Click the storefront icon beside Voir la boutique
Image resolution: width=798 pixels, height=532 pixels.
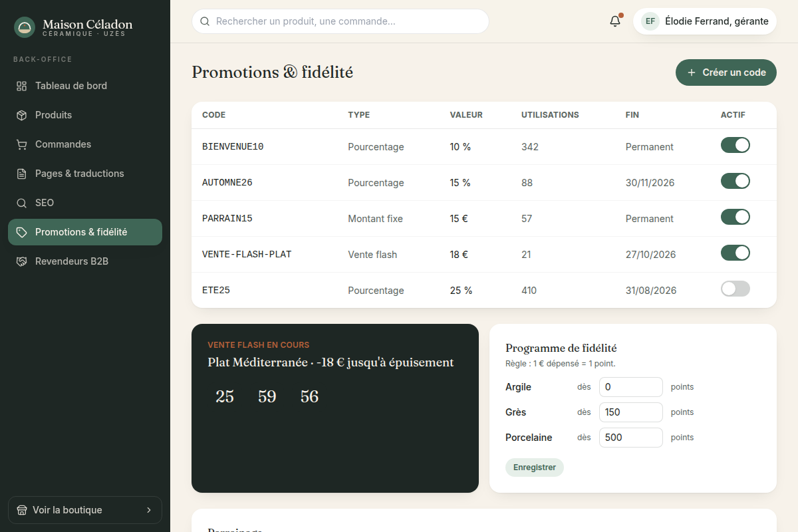tap(22, 510)
